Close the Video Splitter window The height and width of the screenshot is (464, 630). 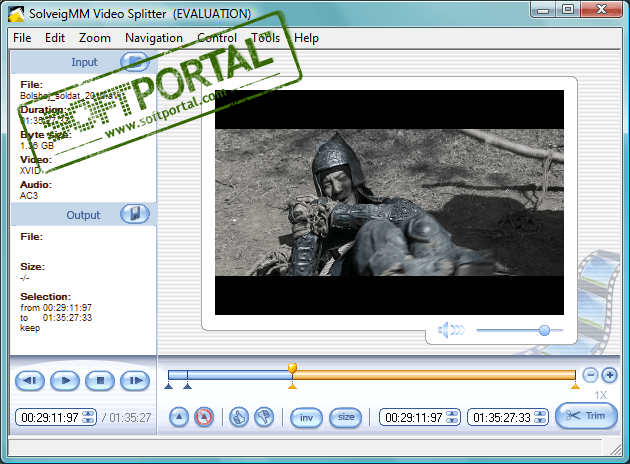[601, 10]
